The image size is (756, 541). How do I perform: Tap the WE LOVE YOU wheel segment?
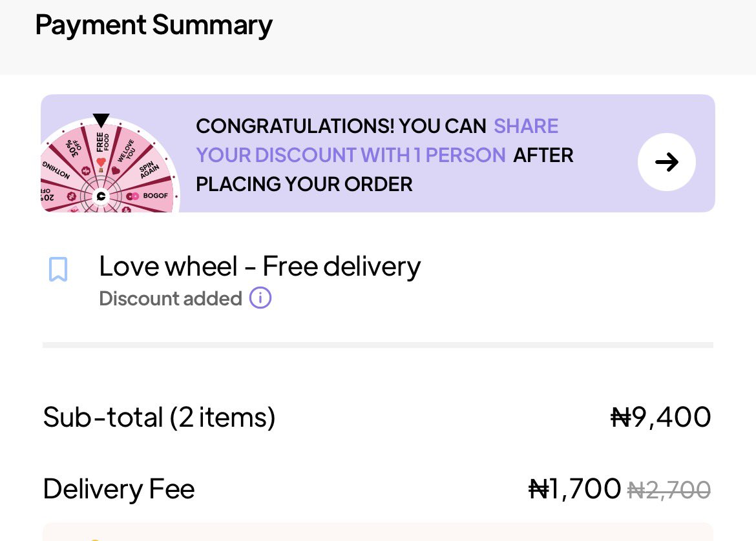(x=127, y=151)
